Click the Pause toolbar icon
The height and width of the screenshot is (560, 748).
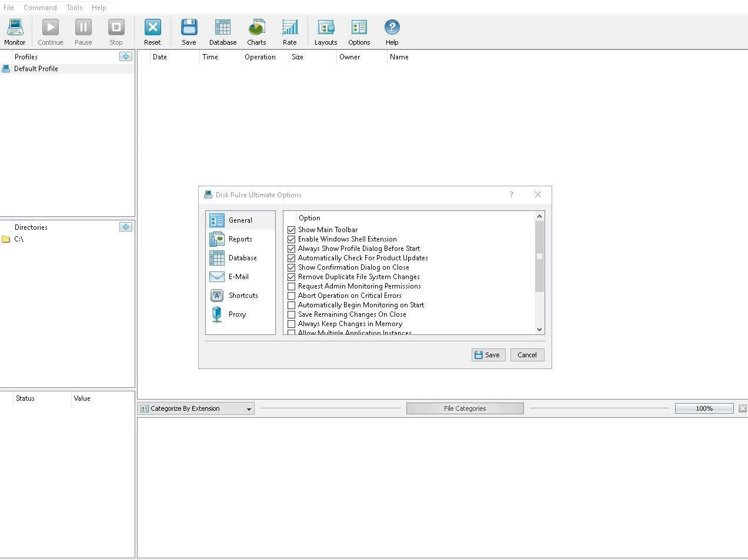tap(84, 32)
